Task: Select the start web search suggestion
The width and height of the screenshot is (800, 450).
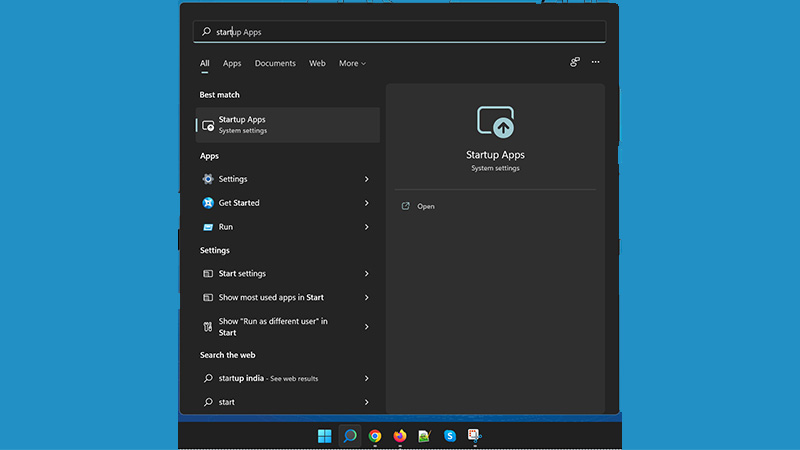Action: pos(288,403)
